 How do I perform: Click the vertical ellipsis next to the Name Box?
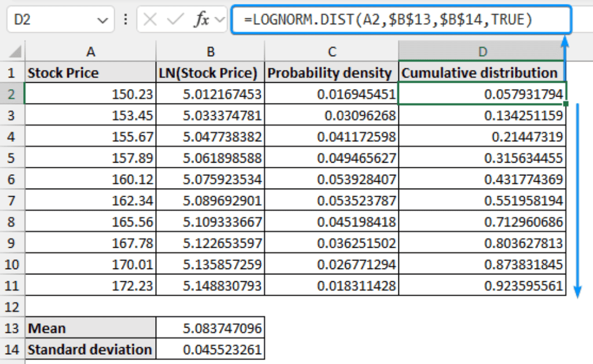tap(127, 19)
